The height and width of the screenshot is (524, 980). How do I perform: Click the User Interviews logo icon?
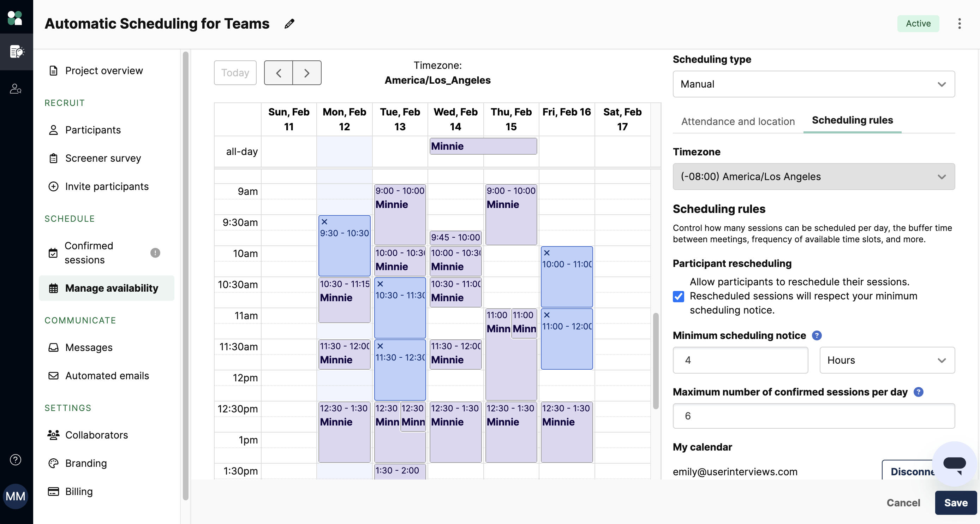15,18
